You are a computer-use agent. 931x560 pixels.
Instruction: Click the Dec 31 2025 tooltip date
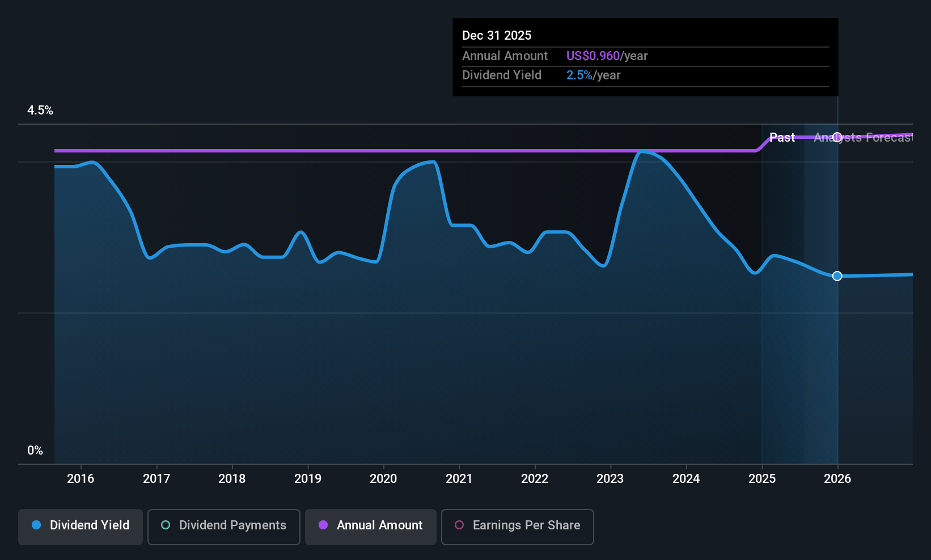point(497,35)
